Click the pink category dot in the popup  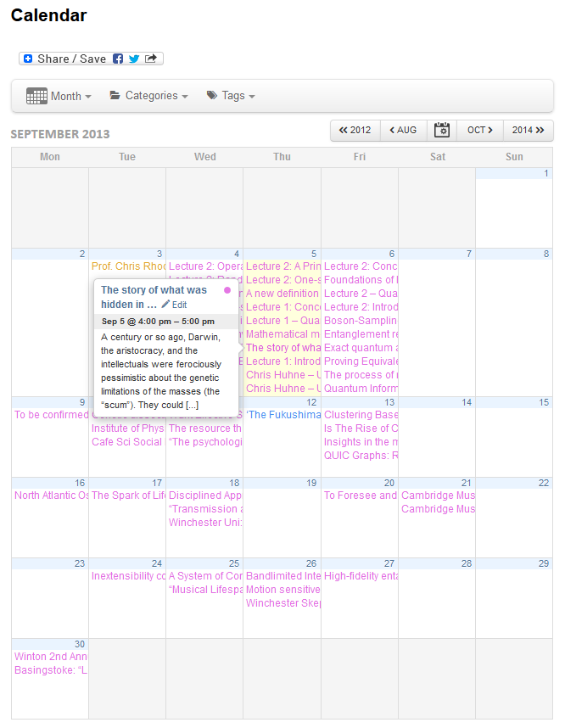tap(227, 290)
